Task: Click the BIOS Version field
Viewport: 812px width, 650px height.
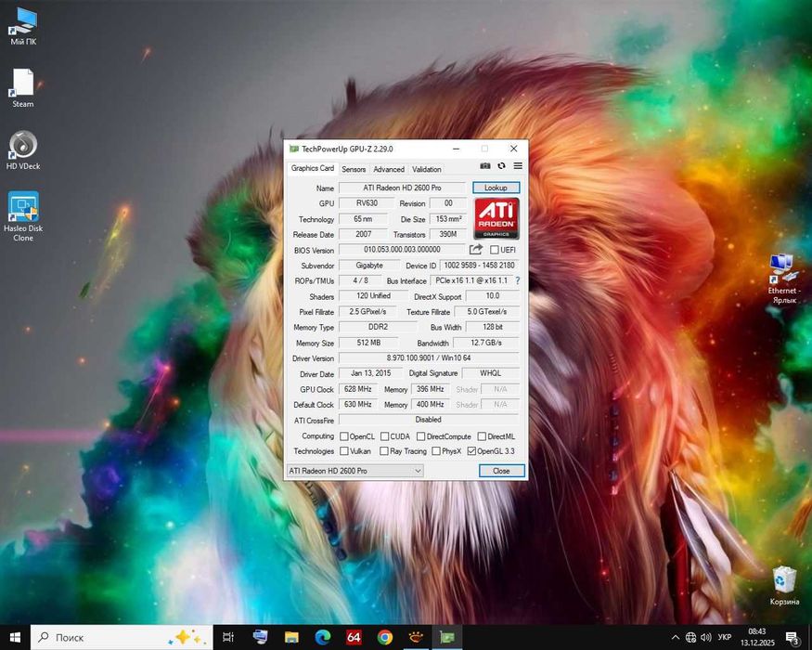Action: click(x=402, y=250)
